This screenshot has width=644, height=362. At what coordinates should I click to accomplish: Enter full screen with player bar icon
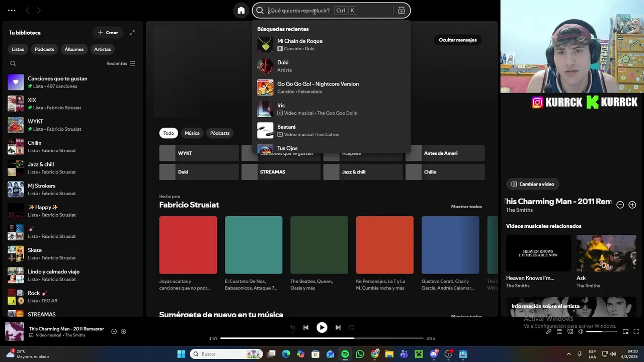[636, 331]
